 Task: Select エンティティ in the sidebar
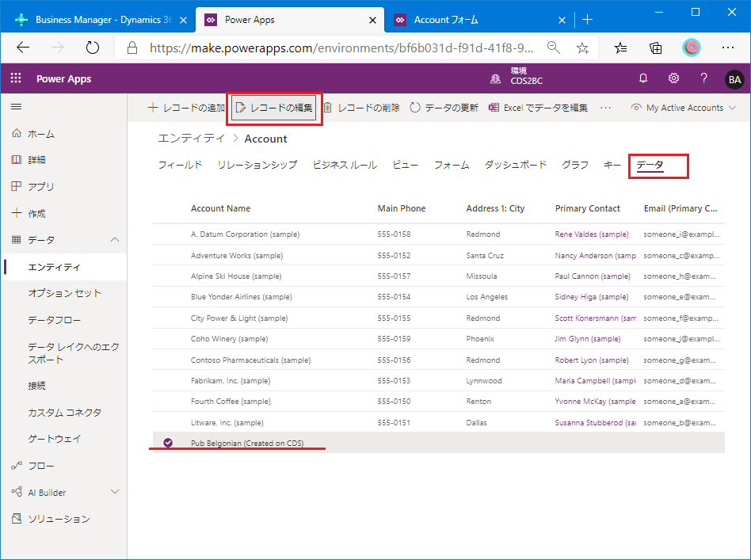(63, 267)
